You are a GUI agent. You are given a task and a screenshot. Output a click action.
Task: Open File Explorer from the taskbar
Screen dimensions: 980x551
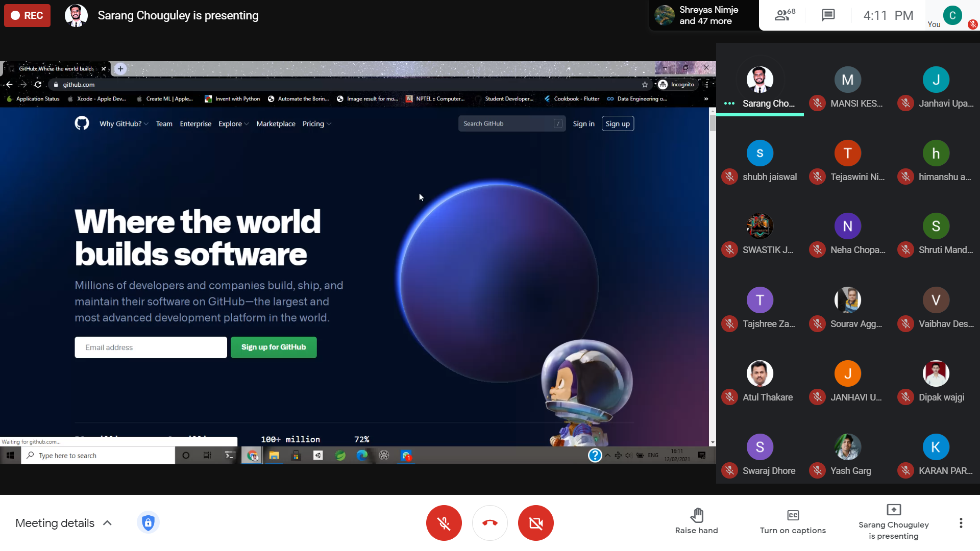tap(274, 455)
